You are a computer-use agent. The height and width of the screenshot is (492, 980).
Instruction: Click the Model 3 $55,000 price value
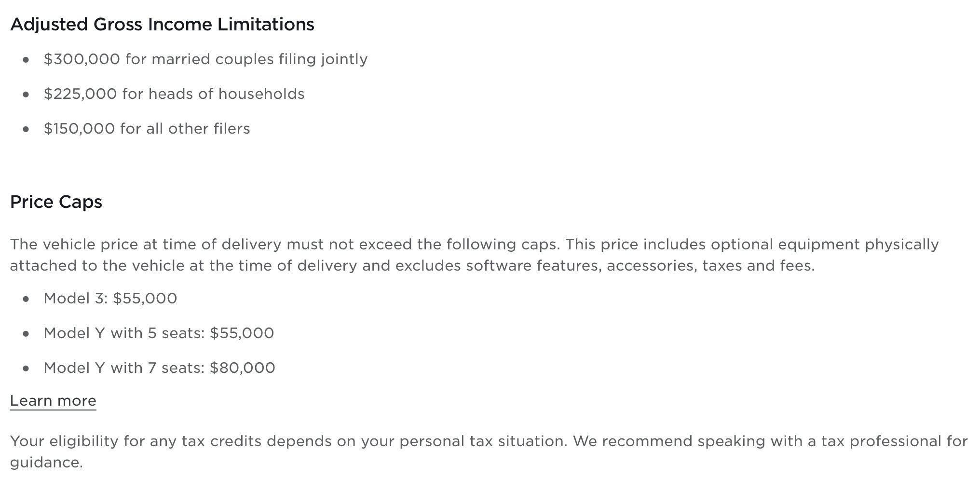click(145, 298)
